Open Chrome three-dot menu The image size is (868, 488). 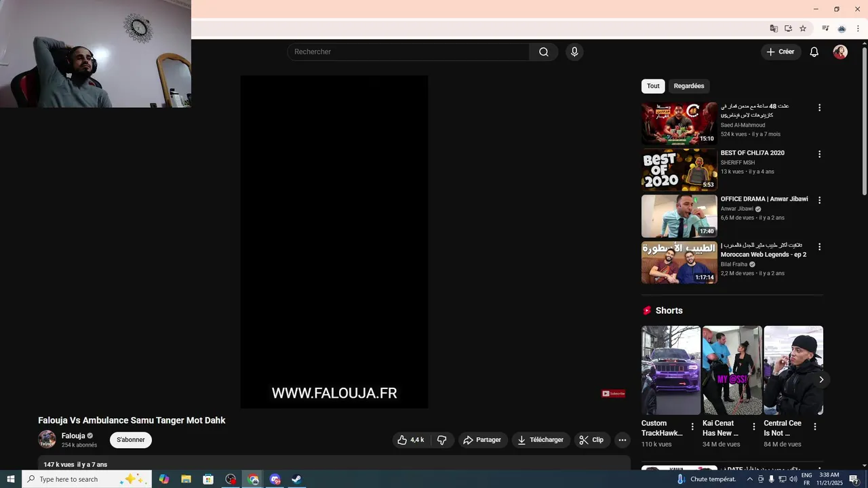858,28
